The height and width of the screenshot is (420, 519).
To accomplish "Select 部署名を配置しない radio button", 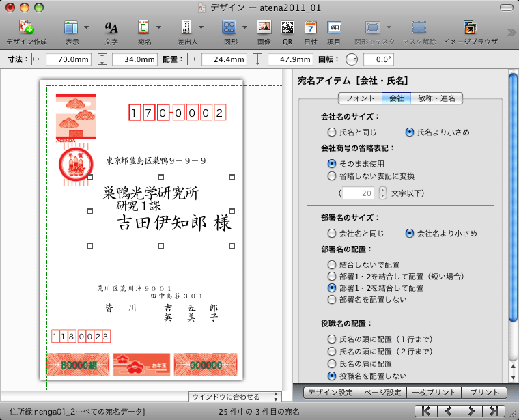I will click(332, 300).
